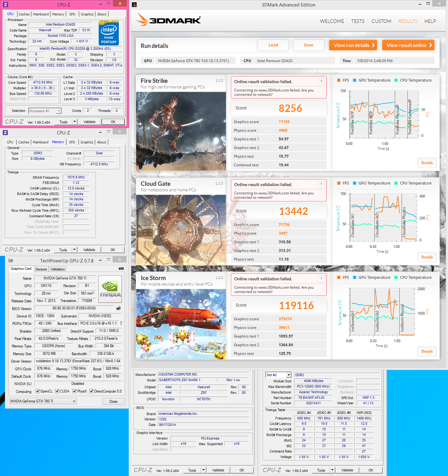Viewport: 448px width, 476px height.
Task: Click the Fire Strike benchmark thumbnail image
Action: point(181,131)
